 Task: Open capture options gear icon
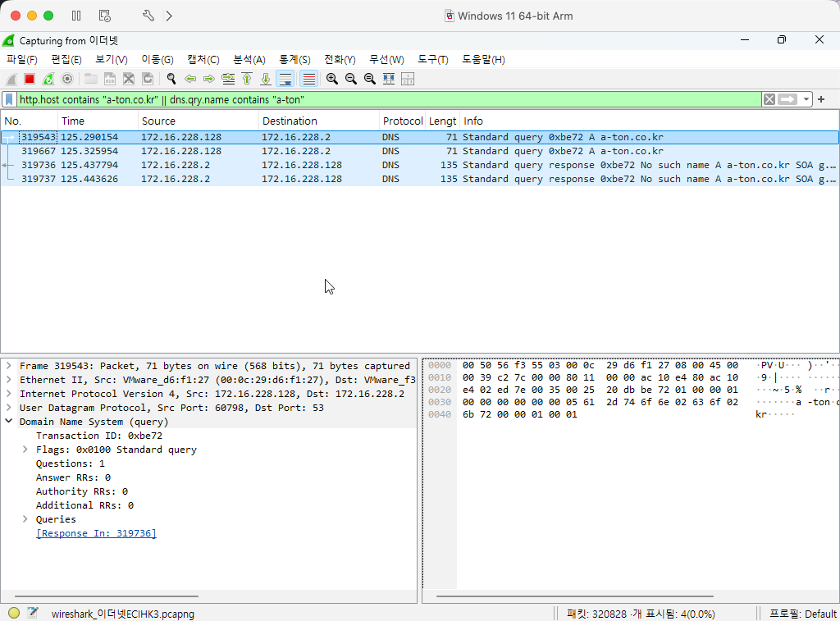[x=67, y=79]
